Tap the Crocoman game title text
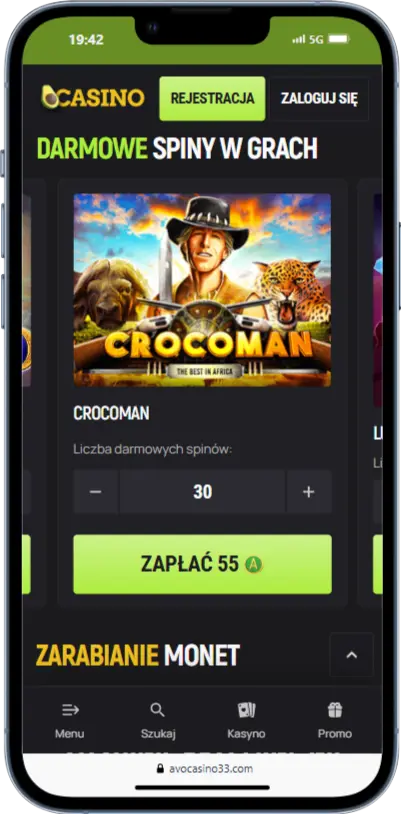The image size is (401, 814). pos(111,414)
